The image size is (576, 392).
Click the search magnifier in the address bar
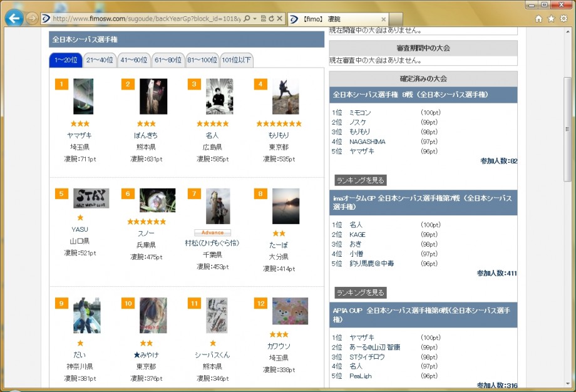247,18
